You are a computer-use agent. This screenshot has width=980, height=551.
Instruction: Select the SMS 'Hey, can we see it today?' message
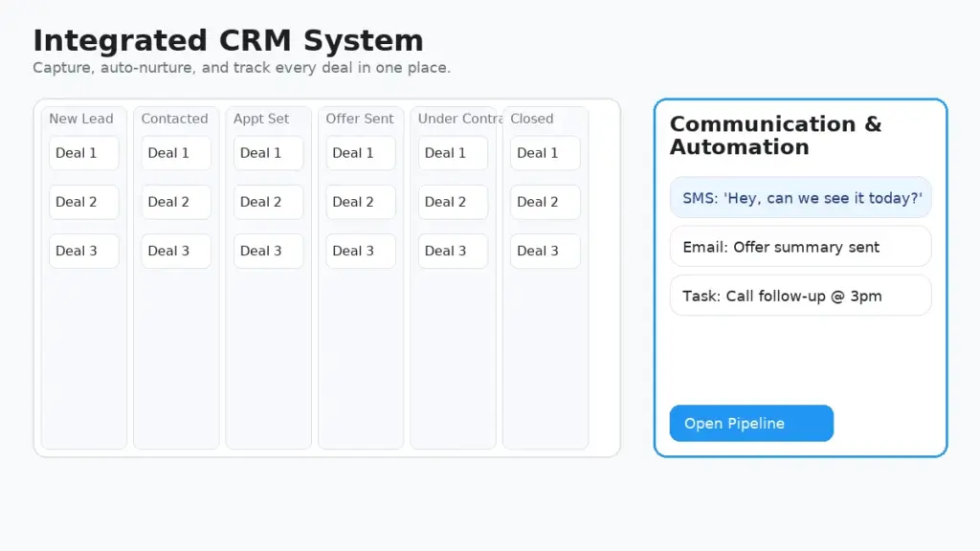(800, 198)
